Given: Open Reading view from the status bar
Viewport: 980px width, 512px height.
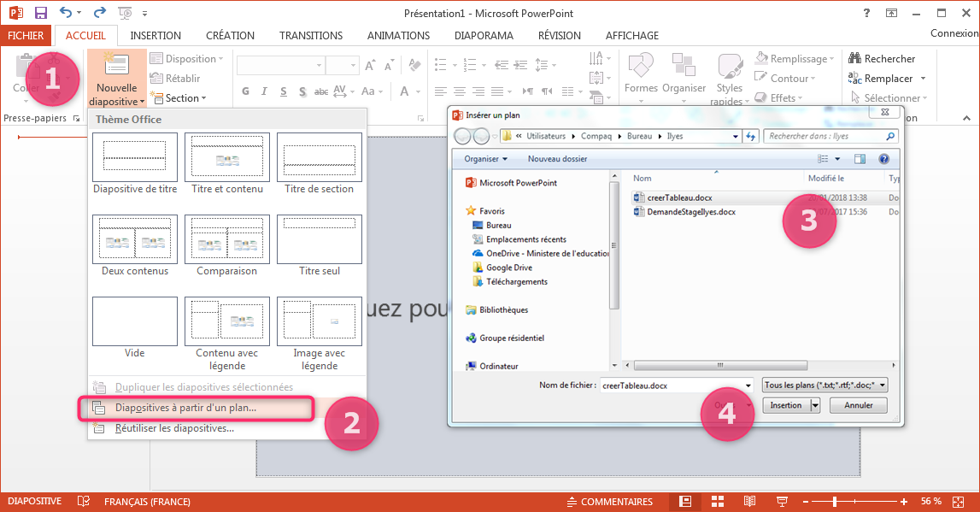Looking at the screenshot, I should point(749,501).
